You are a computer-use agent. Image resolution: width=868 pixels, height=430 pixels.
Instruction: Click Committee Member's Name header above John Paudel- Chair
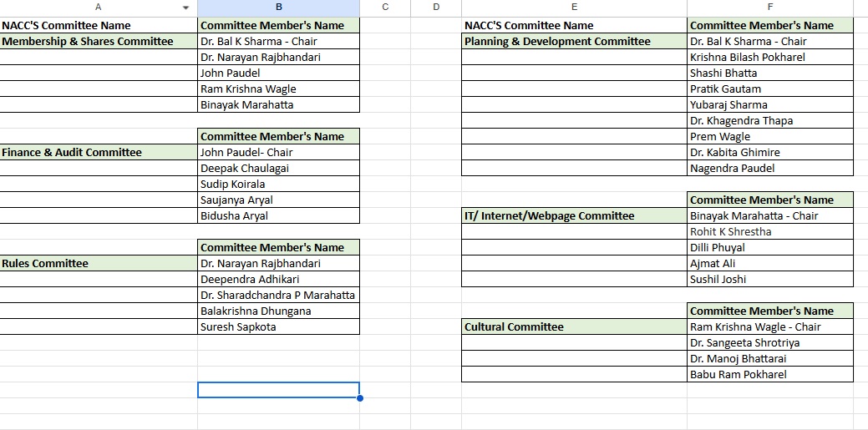(x=278, y=137)
